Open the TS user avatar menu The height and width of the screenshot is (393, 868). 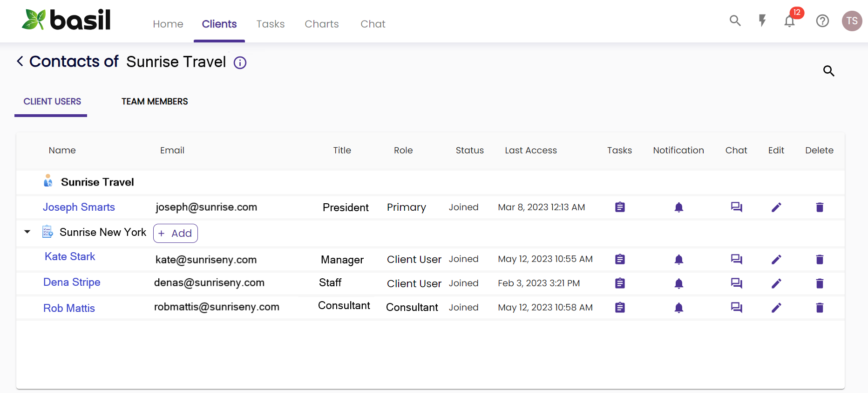[852, 21]
